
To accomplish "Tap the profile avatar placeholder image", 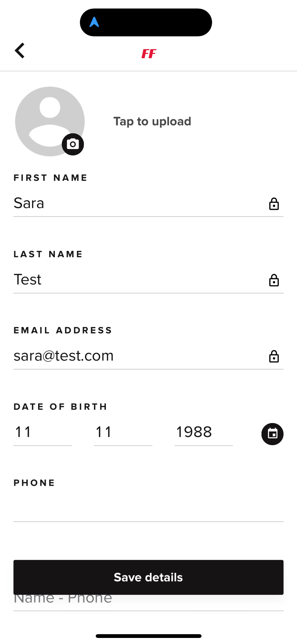I will 50,121.
